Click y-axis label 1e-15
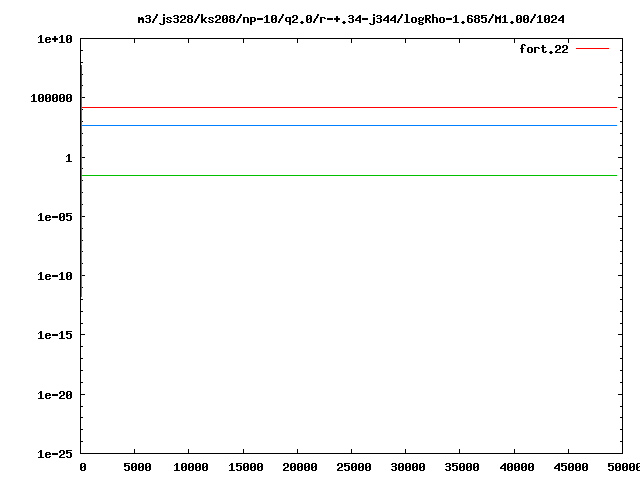 [x=55, y=335]
